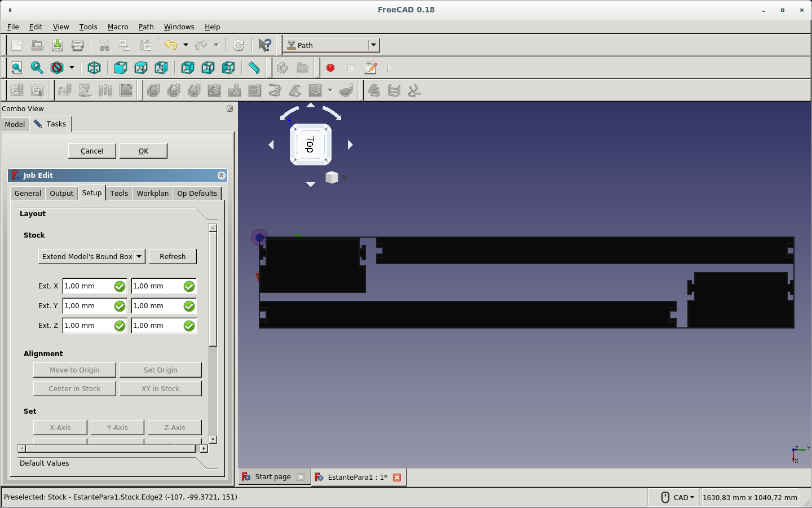Switch to the Tools tab in Job Edit
This screenshot has width=812, height=508.
click(x=119, y=193)
